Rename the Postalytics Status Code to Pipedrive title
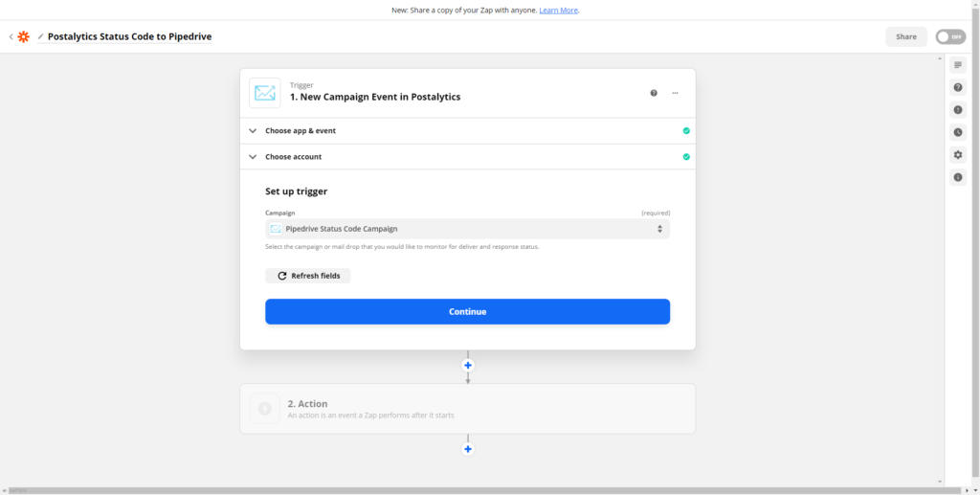Viewport: 980px width, 495px height. pyautogui.click(x=129, y=37)
